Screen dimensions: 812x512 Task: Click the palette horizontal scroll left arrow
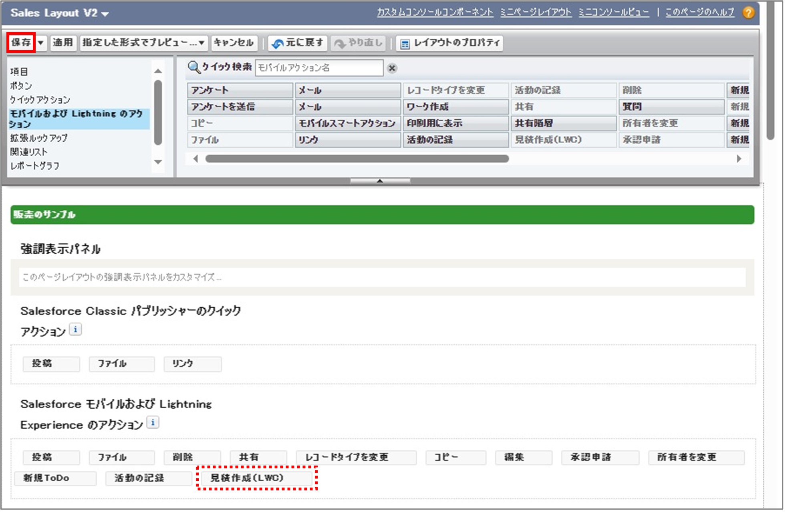click(x=195, y=159)
